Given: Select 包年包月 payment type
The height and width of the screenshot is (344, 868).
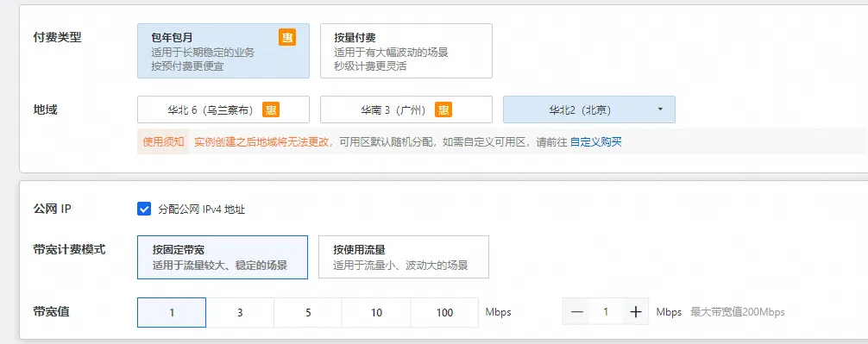Looking at the screenshot, I should (x=223, y=51).
